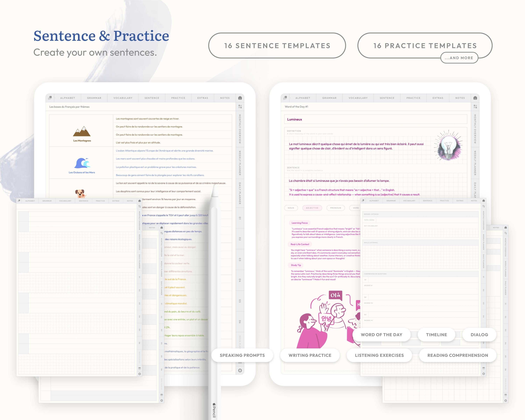The image size is (525, 420).
Task: Click layout index icon below left home icon
Action: (240, 107)
